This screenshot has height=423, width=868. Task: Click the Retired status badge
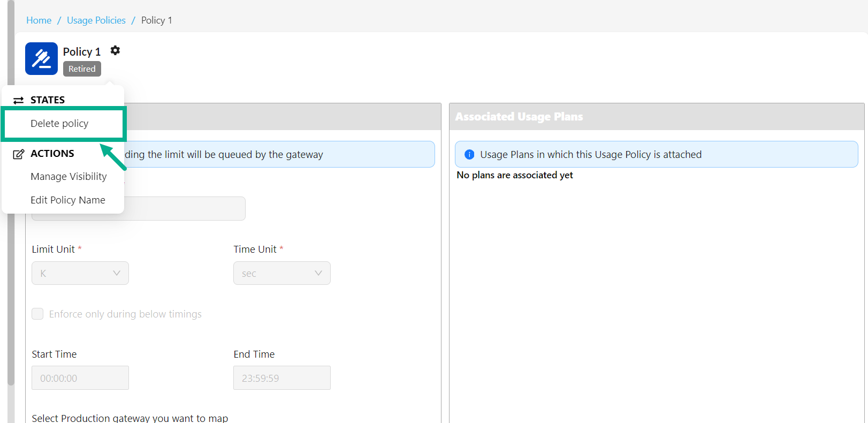pyautogui.click(x=82, y=69)
